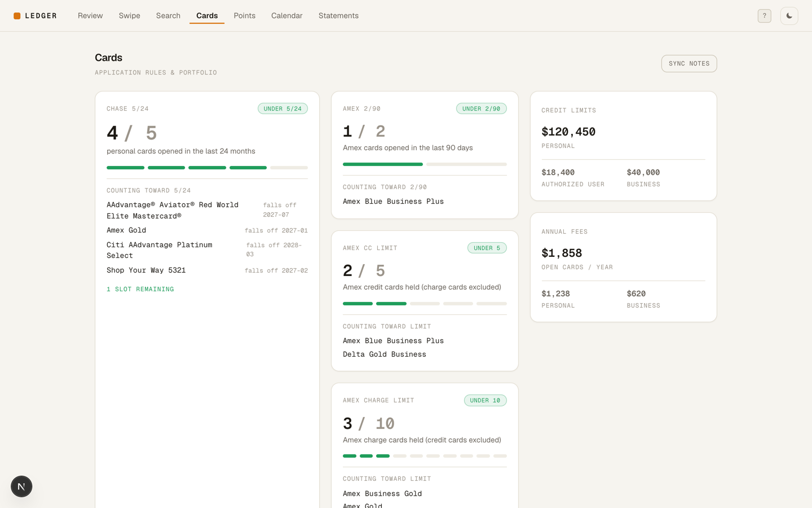The image size is (812, 508).
Task: Open the round N dev tools badge
Action: pyautogui.click(x=21, y=487)
